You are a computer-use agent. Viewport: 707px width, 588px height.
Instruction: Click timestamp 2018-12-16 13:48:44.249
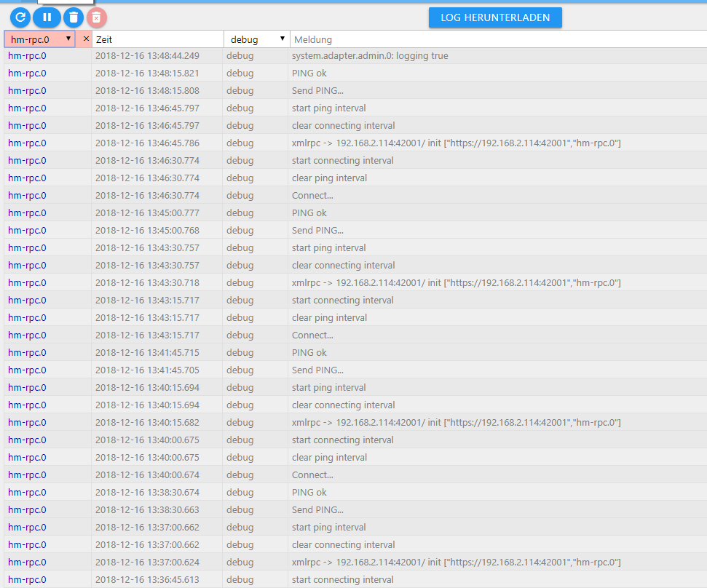click(147, 55)
